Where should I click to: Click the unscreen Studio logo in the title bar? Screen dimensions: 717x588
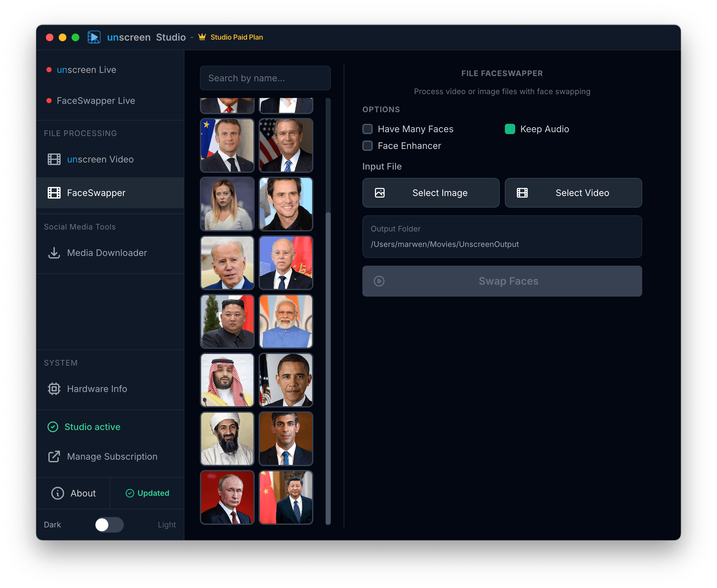94,37
